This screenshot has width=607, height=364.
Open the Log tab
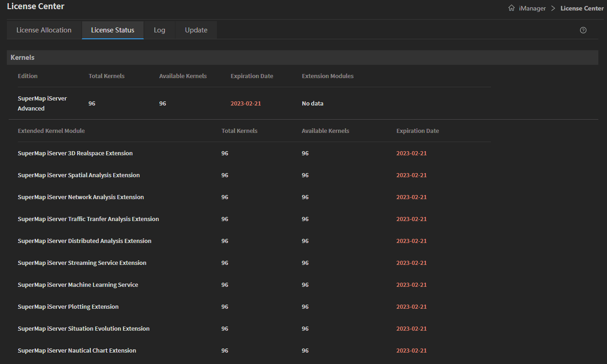159,30
